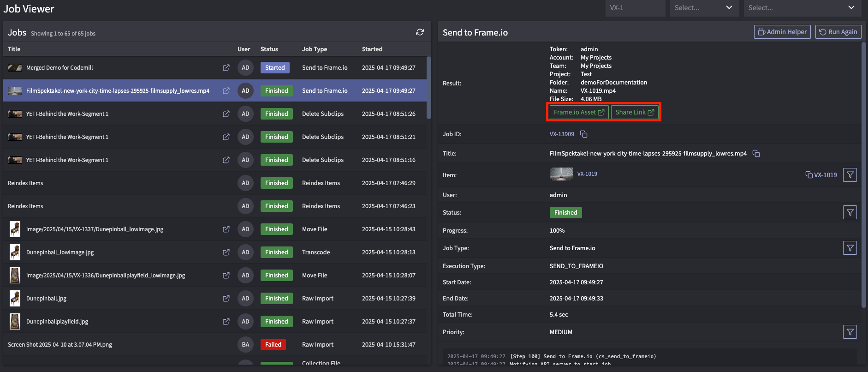Click AD user avatar on Merged Demo row
Screen dimensions: 868x372
[245, 68]
